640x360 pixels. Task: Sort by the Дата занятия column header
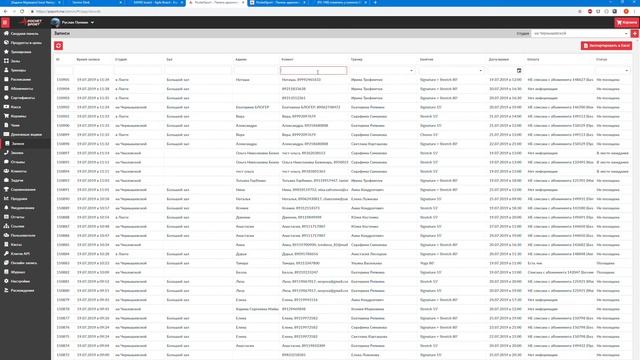(x=498, y=60)
